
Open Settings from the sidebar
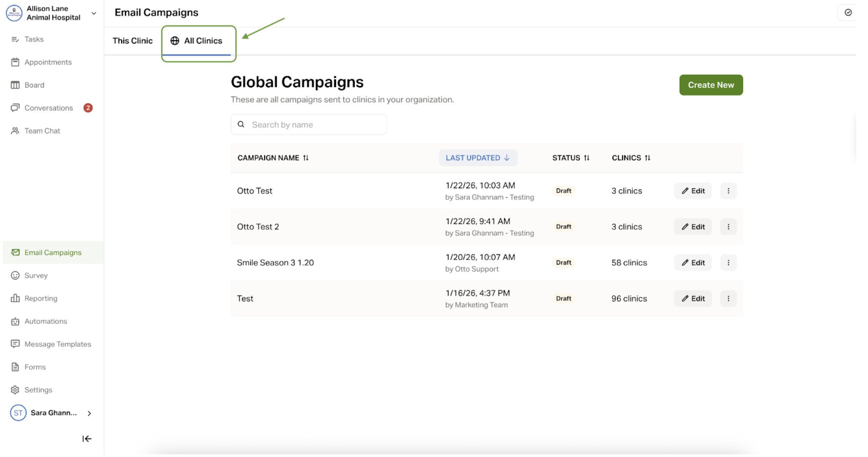[38, 390]
